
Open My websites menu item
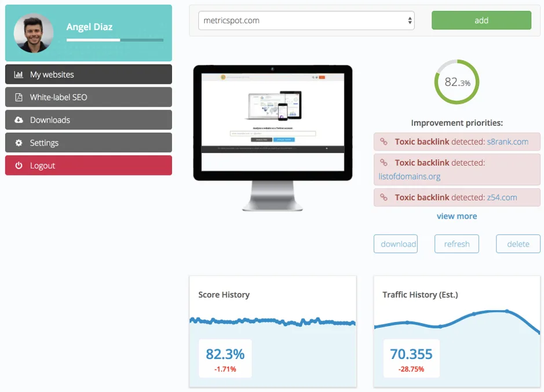pyautogui.click(x=89, y=74)
